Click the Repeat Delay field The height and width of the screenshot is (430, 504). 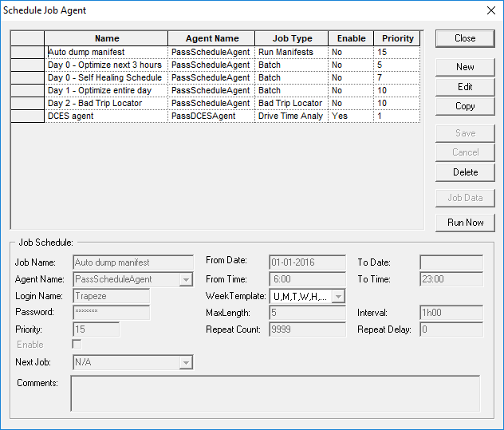pos(451,329)
